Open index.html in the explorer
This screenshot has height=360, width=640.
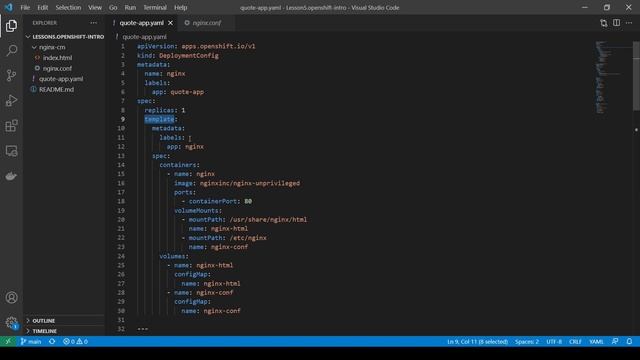pos(58,58)
